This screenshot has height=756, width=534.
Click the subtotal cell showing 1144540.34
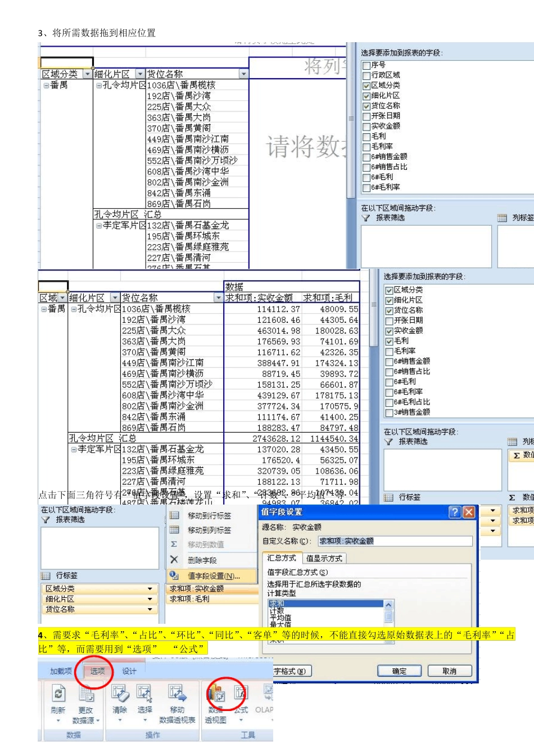331,439
